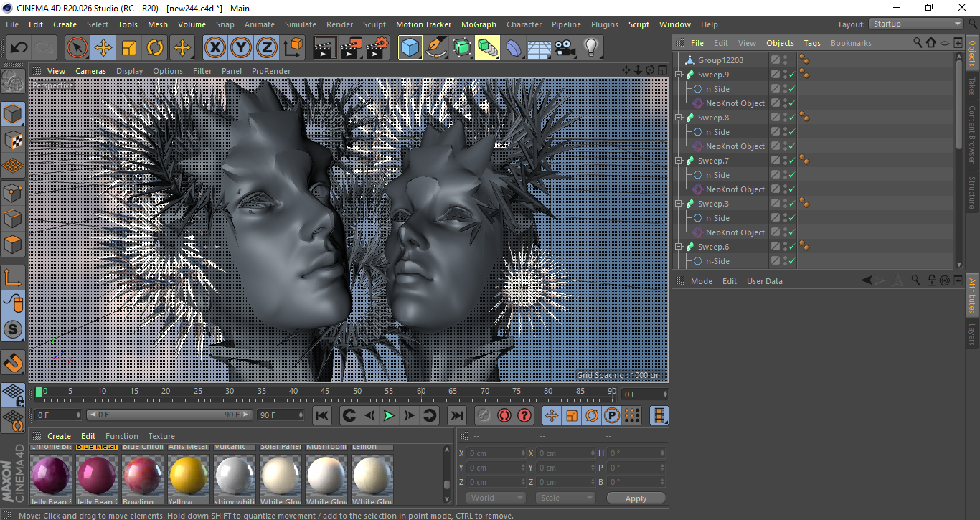The height and width of the screenshot is (520, 980).
Task: Click the timeline preview range slider
Action: tap(169, 415)
